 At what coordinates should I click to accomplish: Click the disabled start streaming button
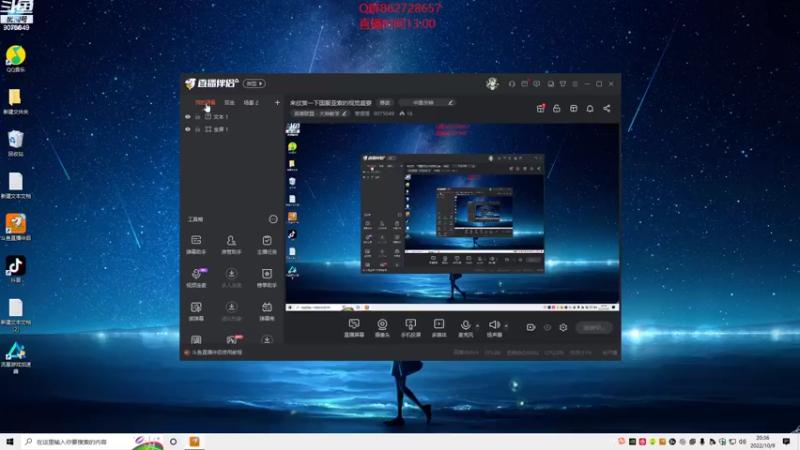tap(594, 328)
